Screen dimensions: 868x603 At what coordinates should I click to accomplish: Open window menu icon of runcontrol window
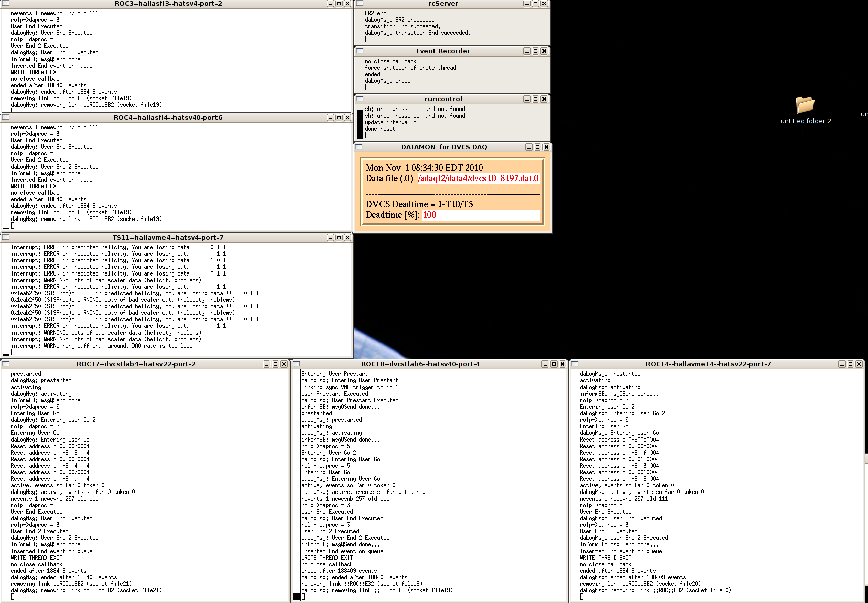(360, 99)
